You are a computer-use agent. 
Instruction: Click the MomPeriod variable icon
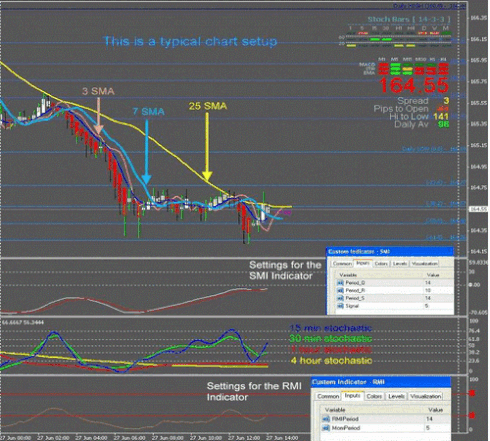click(x=326, y=428)
